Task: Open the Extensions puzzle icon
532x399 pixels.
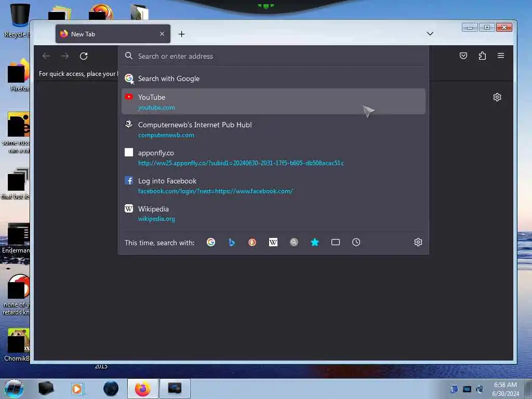Action: point(482,56)
